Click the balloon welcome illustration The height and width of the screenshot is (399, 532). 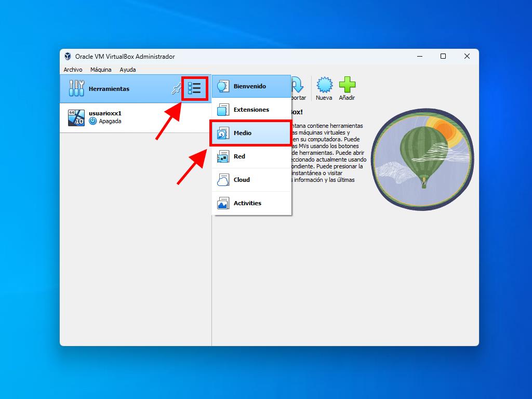pyautogui.click(x=422, y=159)
